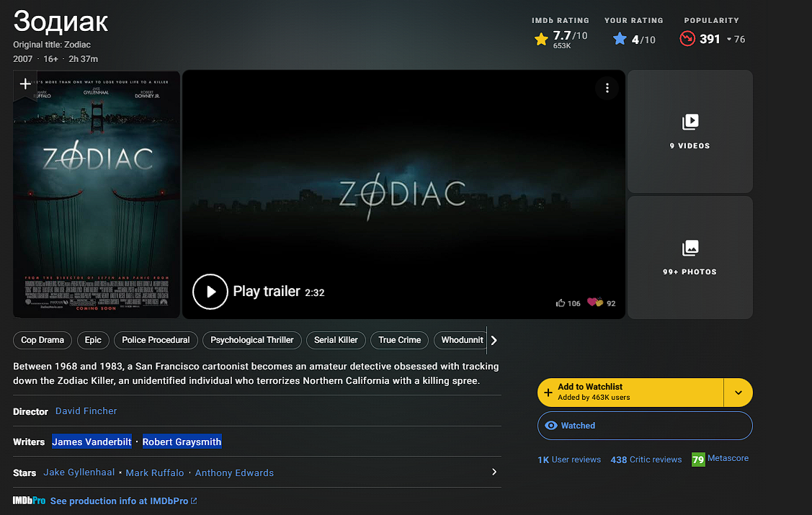Toggle the Watched eye button
The image size is (812, 515).
[645, 426]
